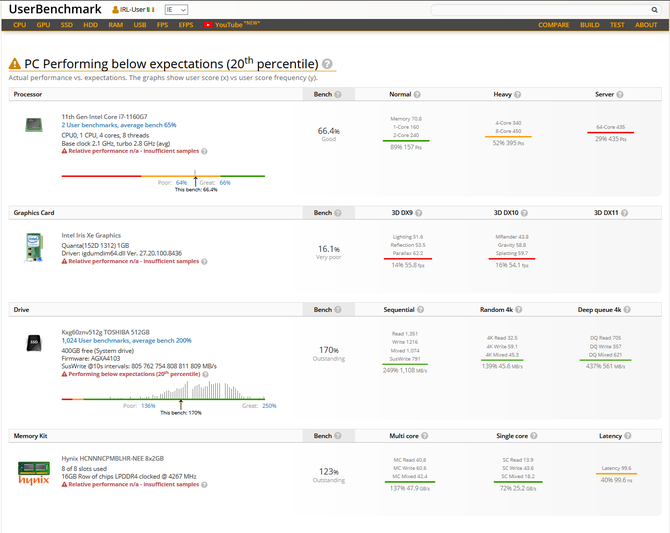This screenshot has height=533, width=670.
Task: Go to the ABOUT page
Action: [x=646, y=25]
